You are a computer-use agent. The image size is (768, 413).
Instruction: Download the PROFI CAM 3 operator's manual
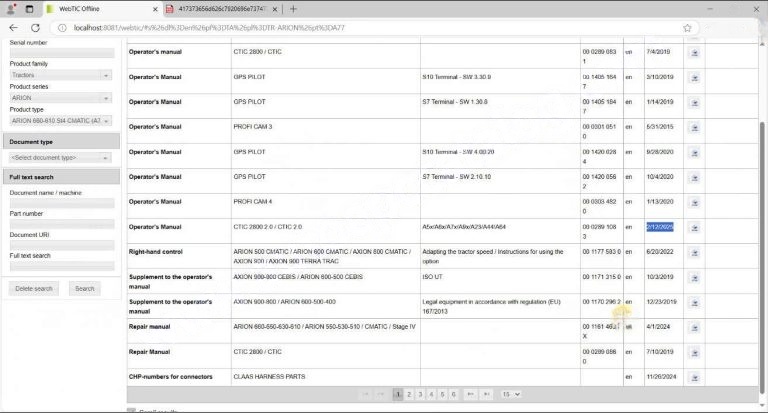pyautogui.click(x=694, y=129)
